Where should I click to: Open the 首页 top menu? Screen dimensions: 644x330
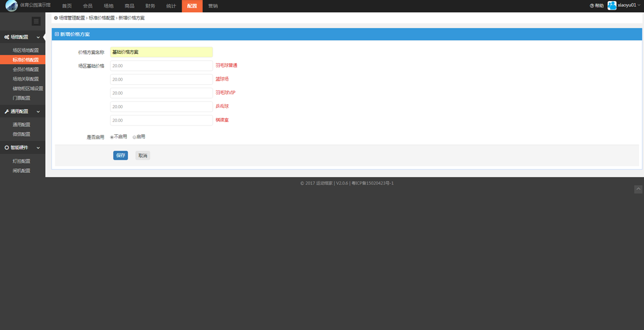tap(67, 6)
